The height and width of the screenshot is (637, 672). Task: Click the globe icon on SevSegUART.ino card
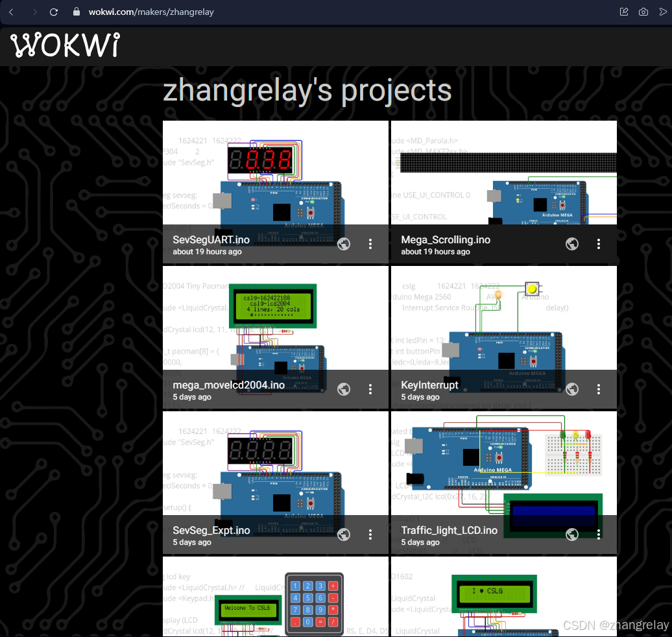tap(344, 244)
